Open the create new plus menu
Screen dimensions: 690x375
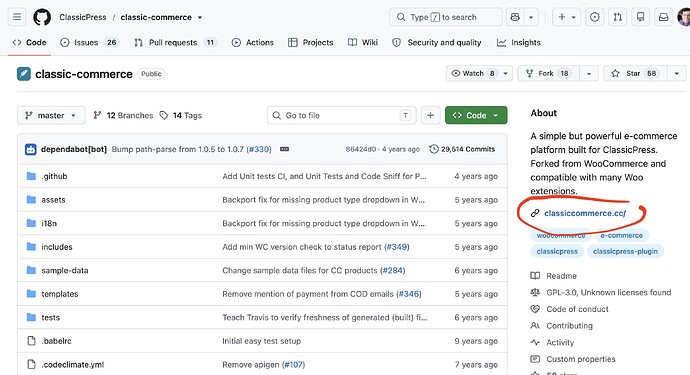566,17
